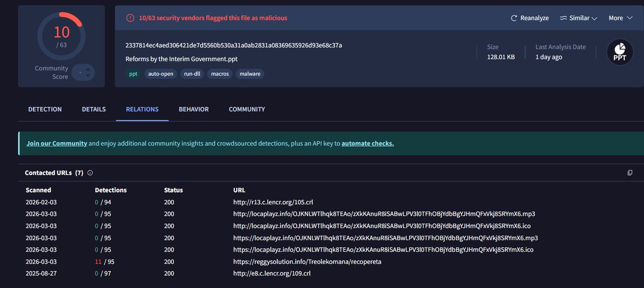Click the PPT file type icon
Image resolution: width=644 pixels, height=288 pixels.
[620, 52]
